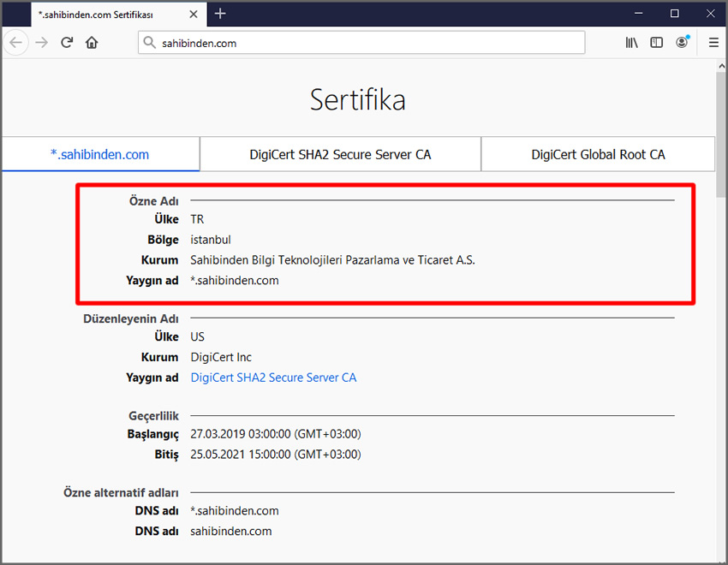Close the *.sahibinden.com Sertifikası tab
The image size is (728, 565).
pos(194,15)
